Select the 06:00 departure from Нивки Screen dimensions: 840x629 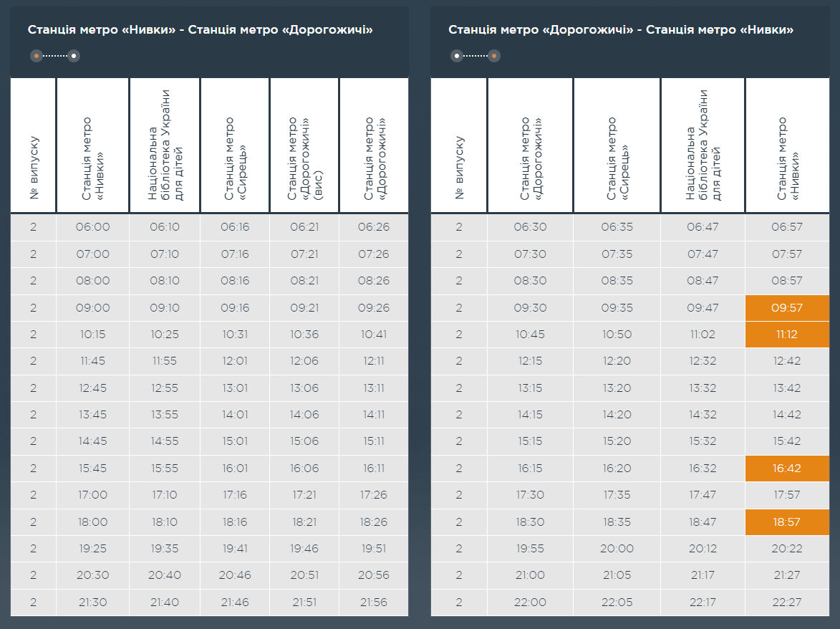(x=93, y=227)
